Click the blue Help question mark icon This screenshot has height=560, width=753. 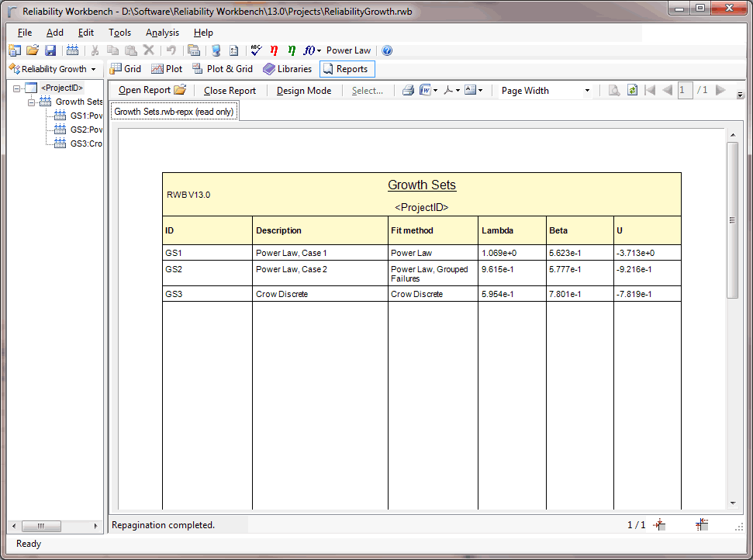pos(387,50)
